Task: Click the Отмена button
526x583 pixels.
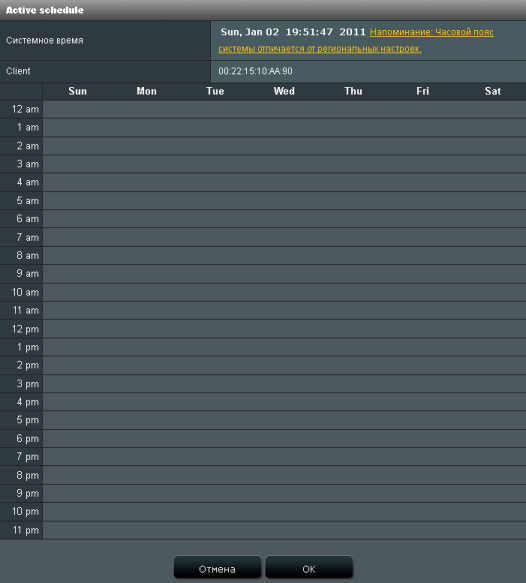Action: point(217,567)
